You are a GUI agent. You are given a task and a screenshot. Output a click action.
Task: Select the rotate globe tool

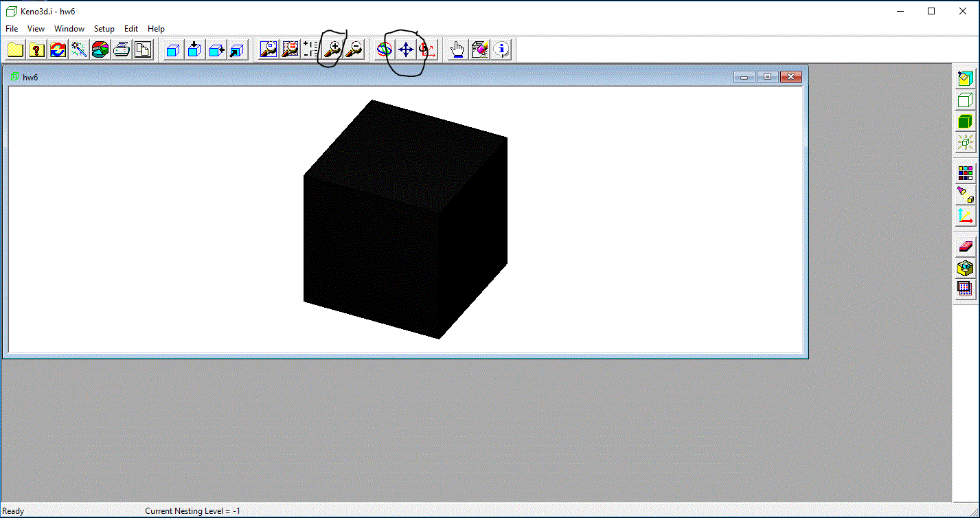click(x=385, y=49)
